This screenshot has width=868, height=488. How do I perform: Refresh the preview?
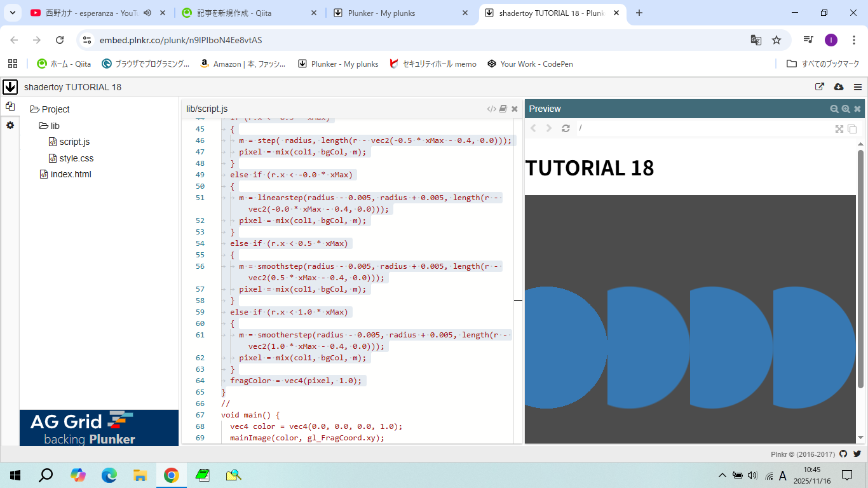pyautogui.click(x=566, y=128)
